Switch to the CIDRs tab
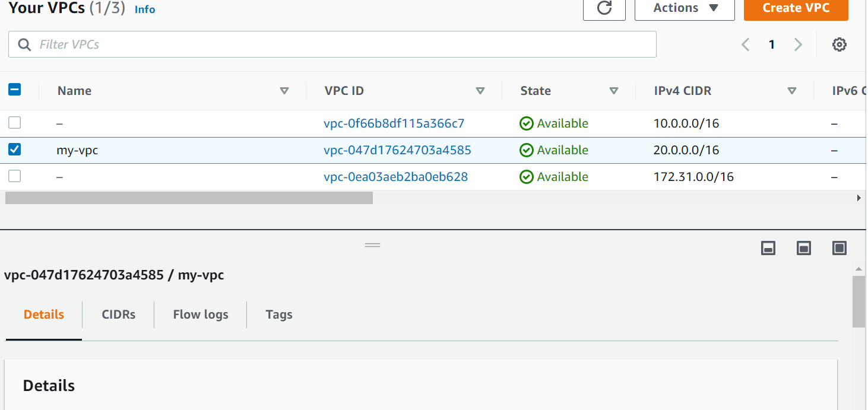The image size is (868, 410). (118, 314)
